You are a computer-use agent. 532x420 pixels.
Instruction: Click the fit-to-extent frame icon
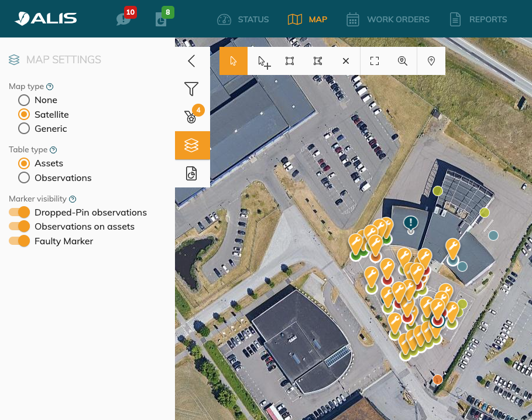click(x=375, y=61)
